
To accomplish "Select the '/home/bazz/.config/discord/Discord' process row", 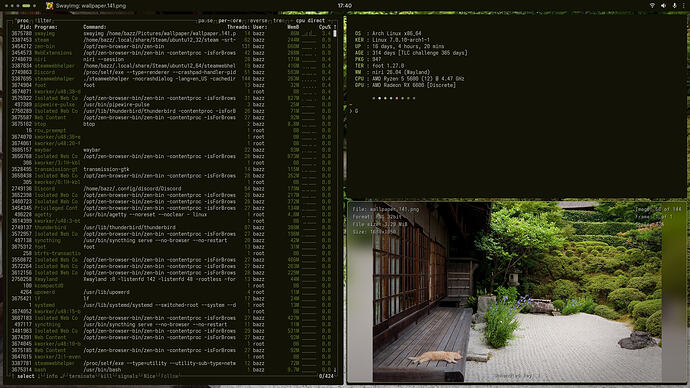I will click(171, 189).
